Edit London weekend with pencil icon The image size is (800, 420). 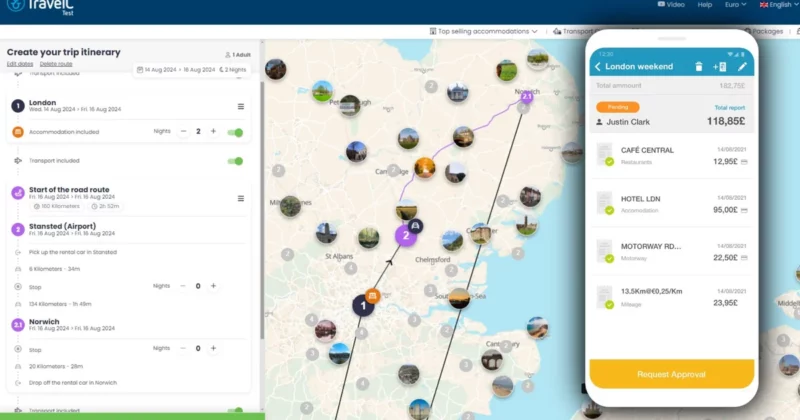[x=742, y=67]
